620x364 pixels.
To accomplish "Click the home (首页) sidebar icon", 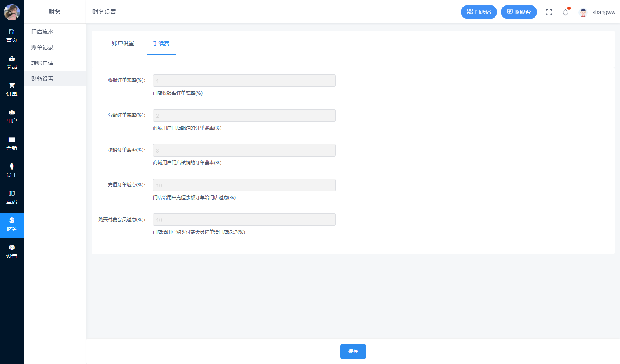I will 12,32.
